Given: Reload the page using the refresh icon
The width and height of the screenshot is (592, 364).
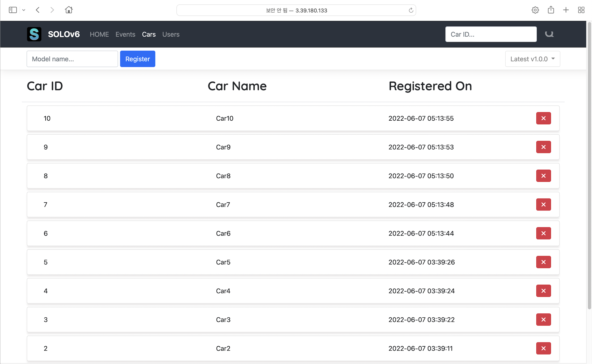Looking at the screenshot, I should 411,10.
